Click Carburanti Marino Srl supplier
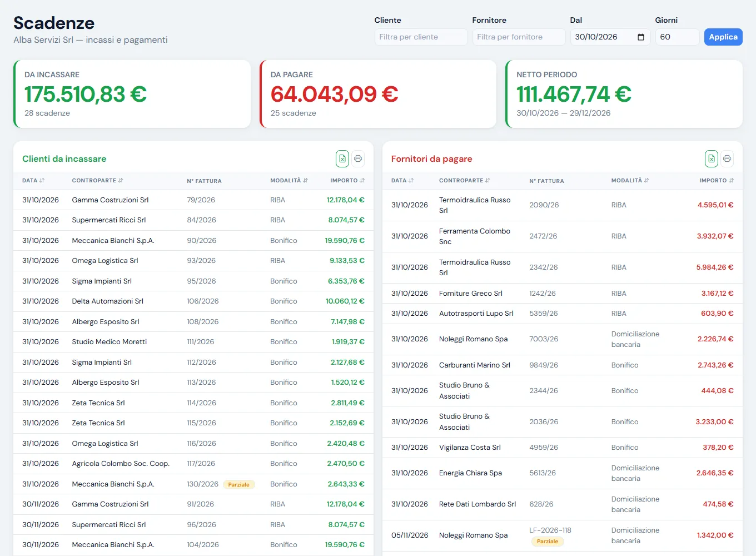This screenshot has height=556, width=756. (x=475, y=365)
